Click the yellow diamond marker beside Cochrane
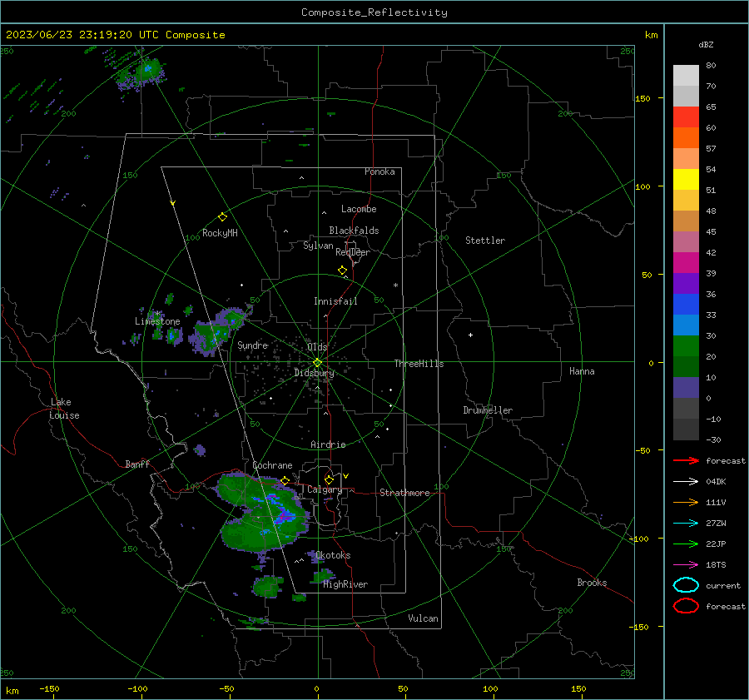This screenshot has height=700, width=749. pos(285,480)
